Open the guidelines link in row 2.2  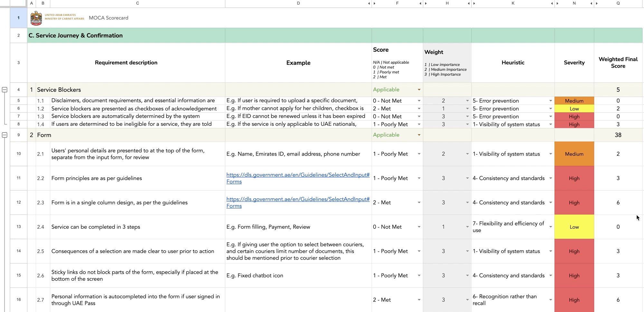click(298, 178)
